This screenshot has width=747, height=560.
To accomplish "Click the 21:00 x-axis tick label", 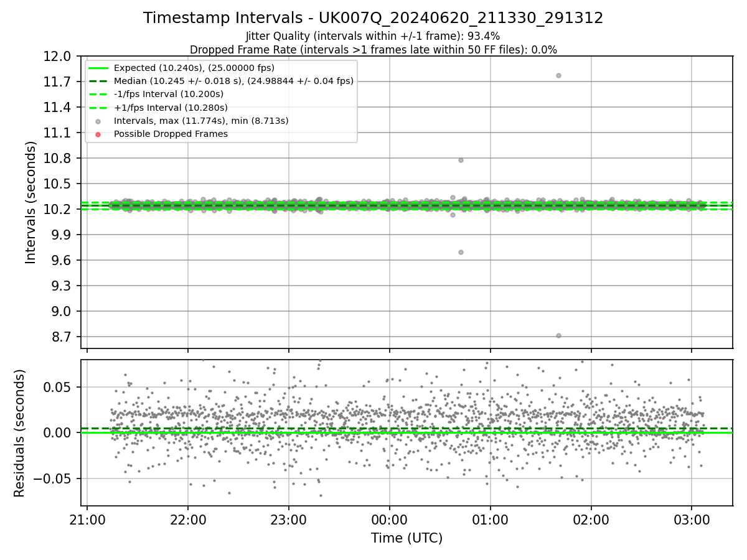I will pos(87,519).
